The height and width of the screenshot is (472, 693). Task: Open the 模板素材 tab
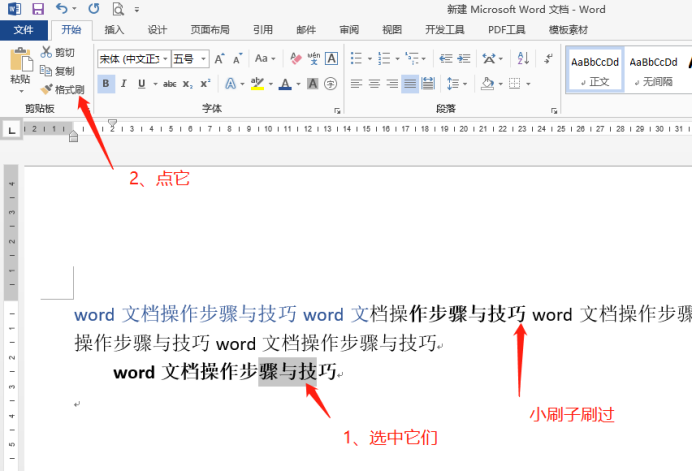click(568, 30)
